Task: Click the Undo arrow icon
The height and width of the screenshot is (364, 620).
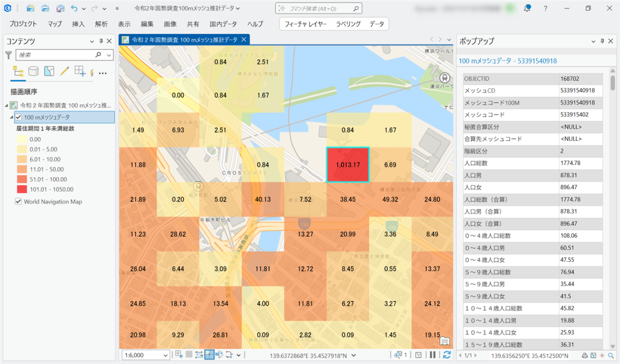Action: [74, 9]
